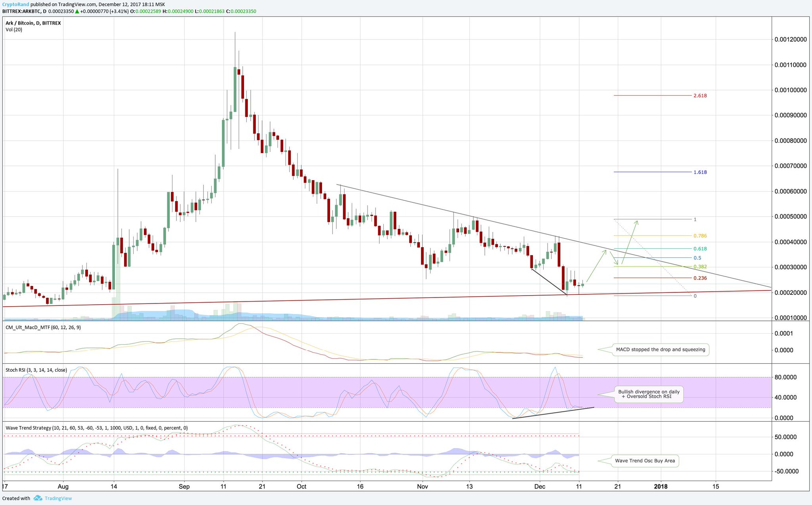812x505 pixels.
Task: Select the 'Bullish divergence on daily' callout
Action: tap(649, 394)
